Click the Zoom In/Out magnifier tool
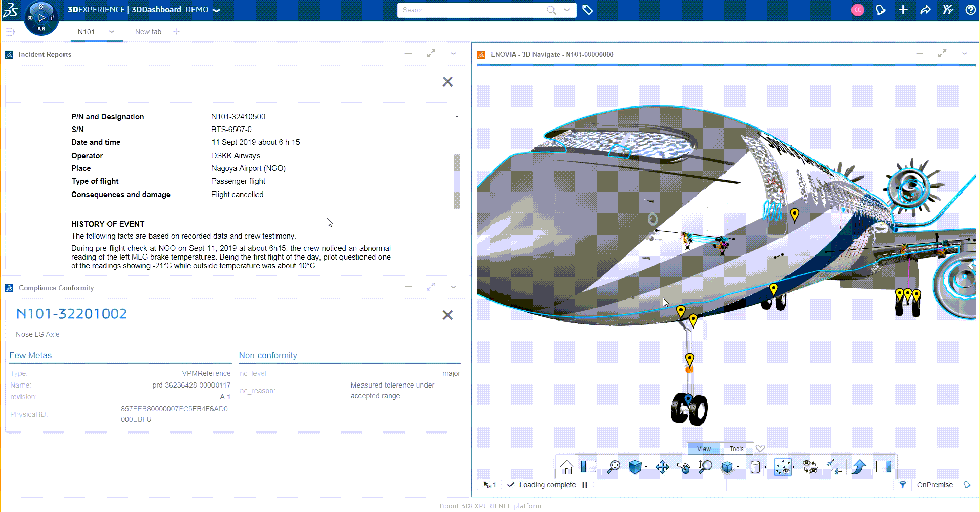The height and width of the screenshot is (512, 980). point(706,466)
